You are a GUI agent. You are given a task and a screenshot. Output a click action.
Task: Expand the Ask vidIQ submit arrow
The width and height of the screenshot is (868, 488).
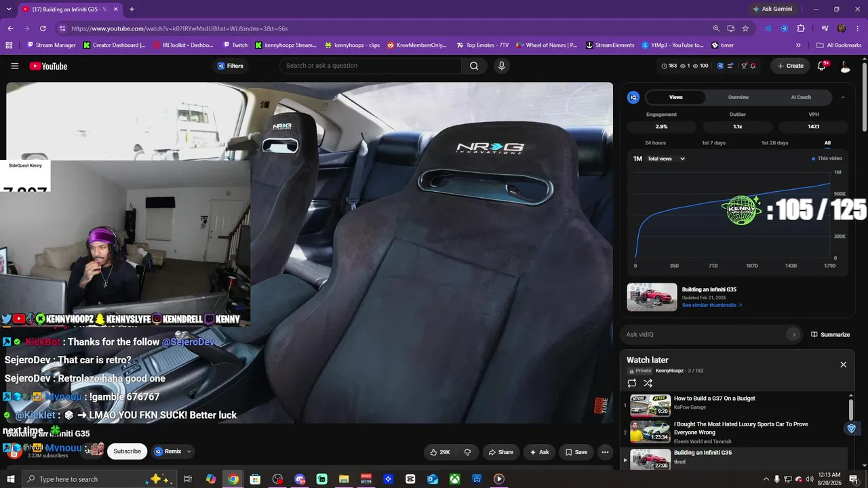pyautogui.click(x=793, y=334)
